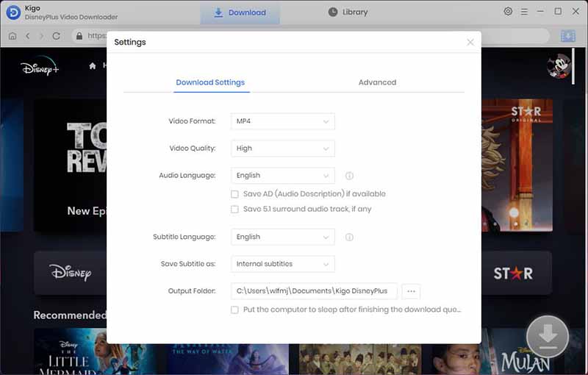Image resolution: width=588 pixels, height=375 pixels.
Task: Enable Save 5.1 surround audio track checkbox
Action: click(234, 210)
